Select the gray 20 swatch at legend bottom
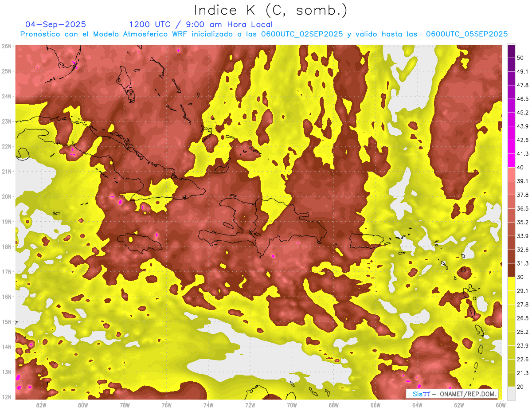 [x=511, y=393]
